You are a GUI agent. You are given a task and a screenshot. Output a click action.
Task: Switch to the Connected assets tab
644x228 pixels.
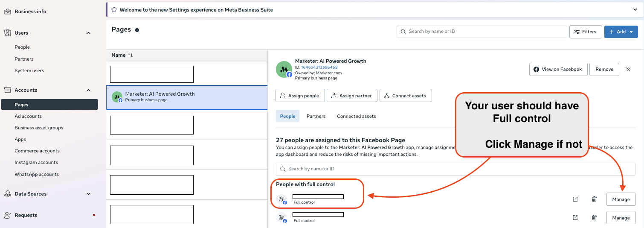[x=357, y=116]
